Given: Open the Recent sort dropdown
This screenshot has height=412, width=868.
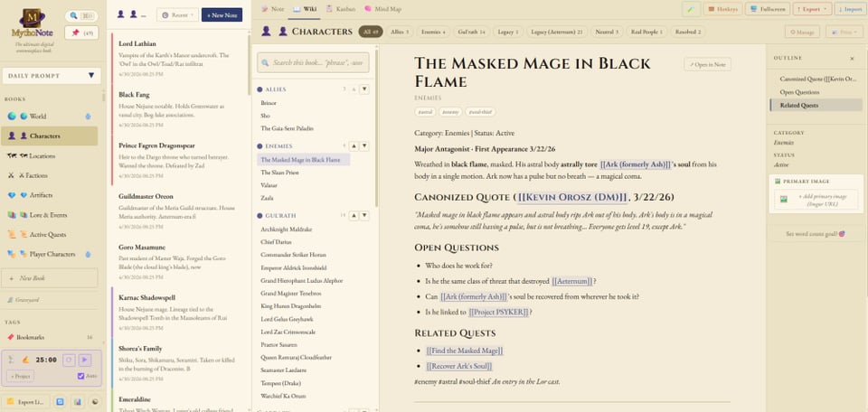Looking at the screenshot, I should (177, 15).
